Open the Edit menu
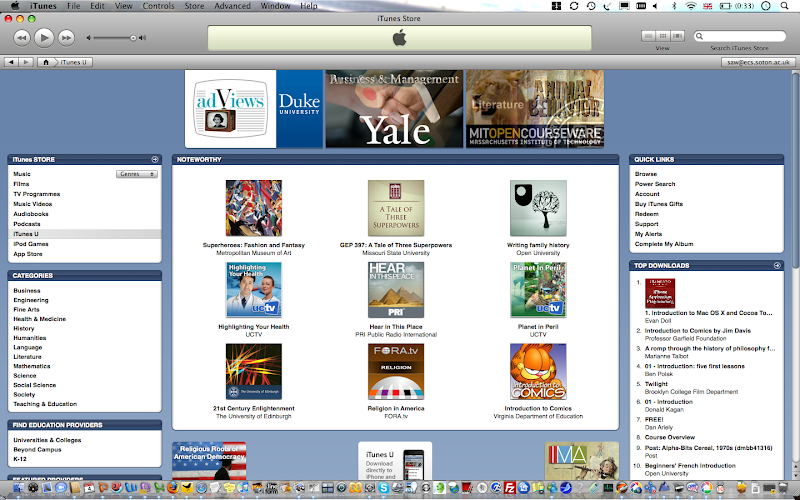Viewport: 800px width, 500px height. pos(97,6)
